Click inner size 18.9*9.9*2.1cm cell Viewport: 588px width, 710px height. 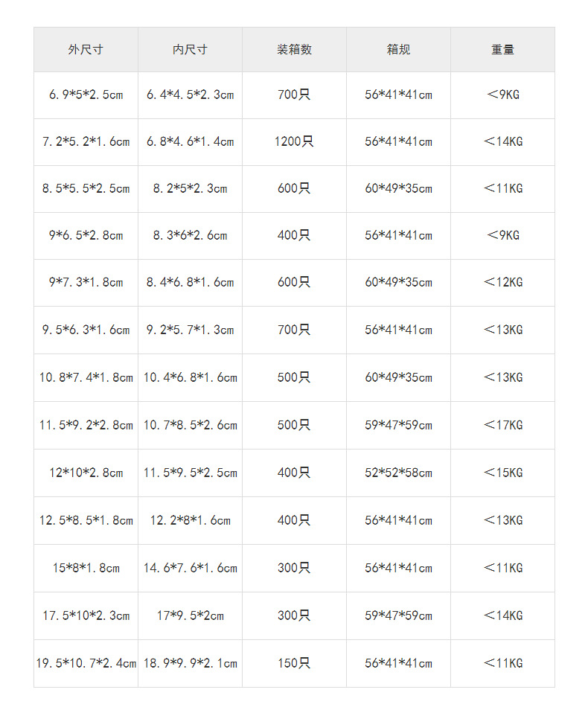(190, 663)
